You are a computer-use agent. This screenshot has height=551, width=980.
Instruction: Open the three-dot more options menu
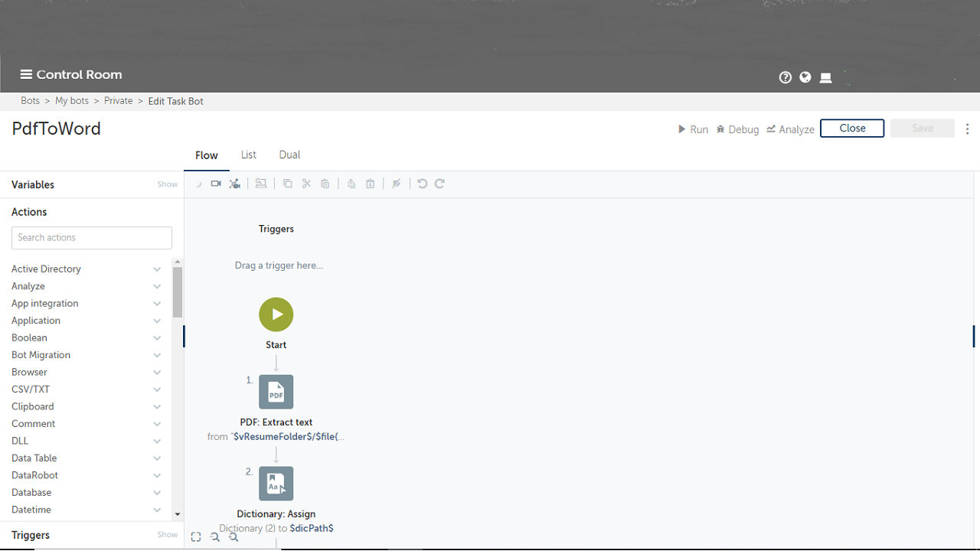968,129
